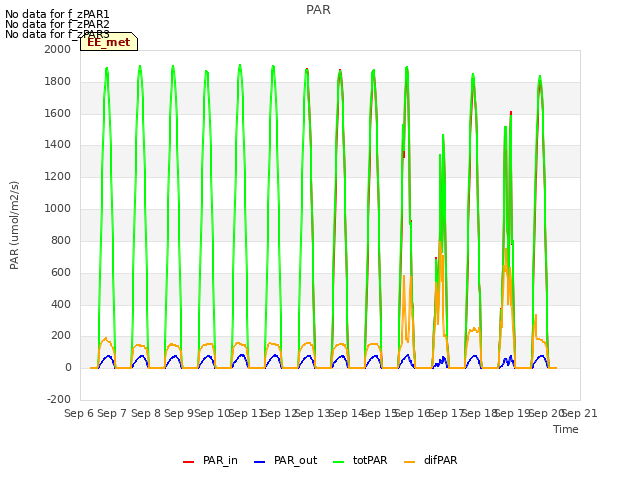This screenshot has height=480, width=640.
Task: Click the 1800 y-axis tick label
Action: (x=58, y=82)
